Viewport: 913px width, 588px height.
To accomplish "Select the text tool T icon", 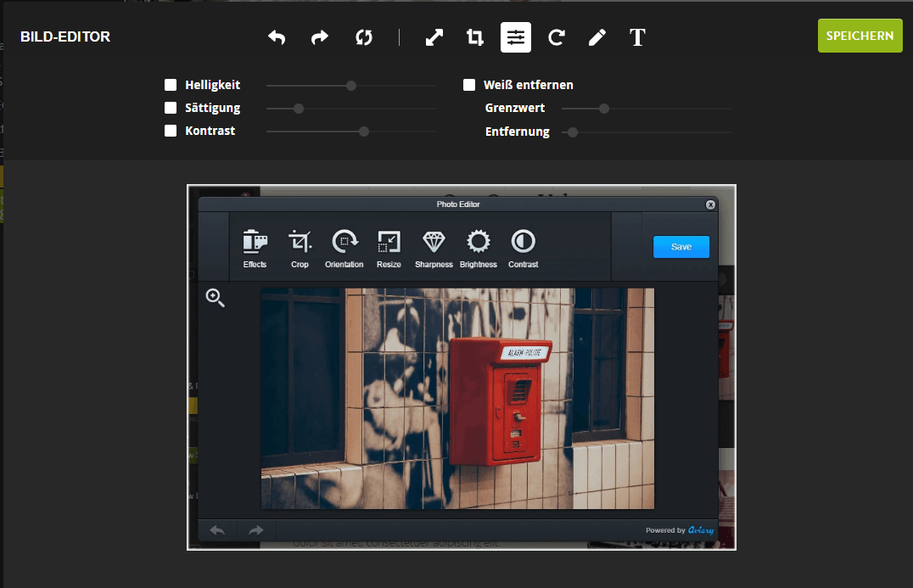I will [x=637, y=38].
